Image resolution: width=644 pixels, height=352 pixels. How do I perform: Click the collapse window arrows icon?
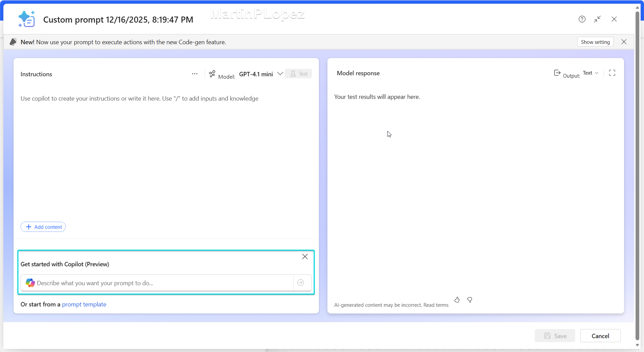597,19
